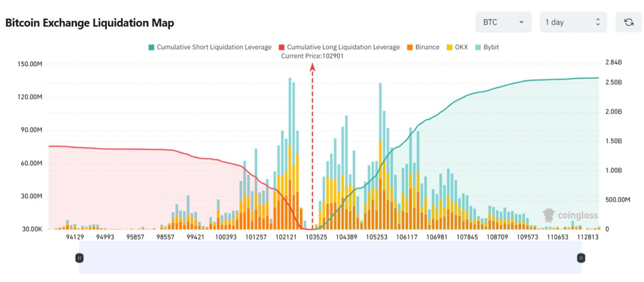
Task: Click the Current Price:102901 label
Action: 316,56
